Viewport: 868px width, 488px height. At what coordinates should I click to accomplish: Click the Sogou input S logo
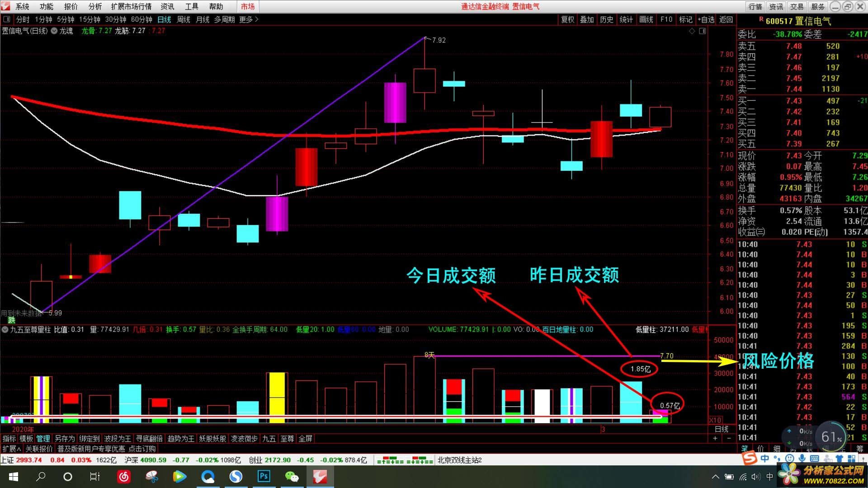[x=750, y=458]
